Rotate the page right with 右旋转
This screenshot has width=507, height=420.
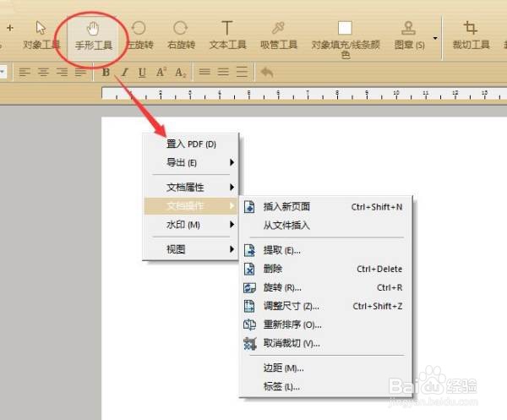tap(181, 35)
